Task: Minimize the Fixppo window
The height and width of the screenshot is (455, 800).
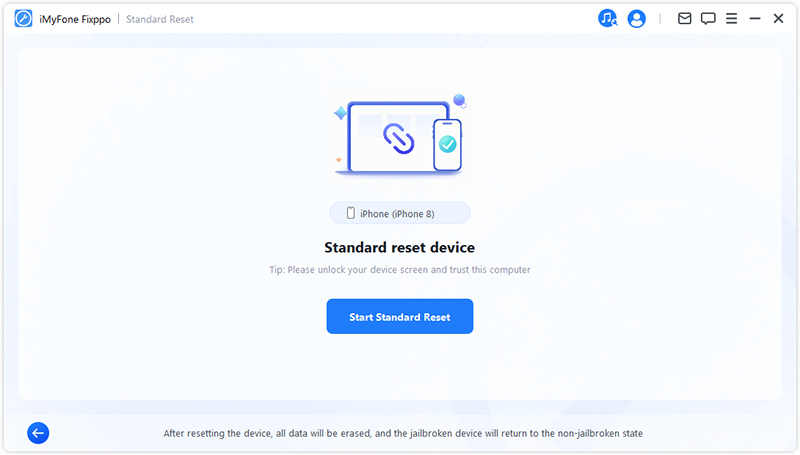Action: pos(755,19)
